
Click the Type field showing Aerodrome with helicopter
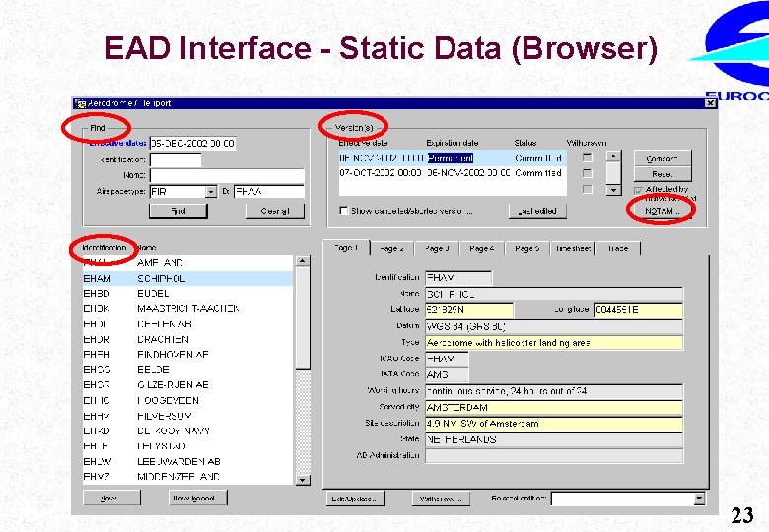pos(554,343)
